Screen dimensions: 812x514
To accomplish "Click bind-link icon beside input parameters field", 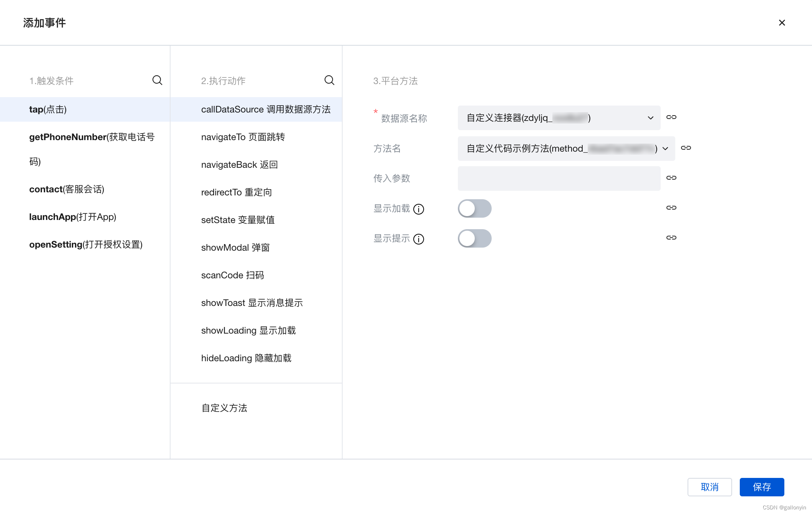I will (x=671, y=178).
